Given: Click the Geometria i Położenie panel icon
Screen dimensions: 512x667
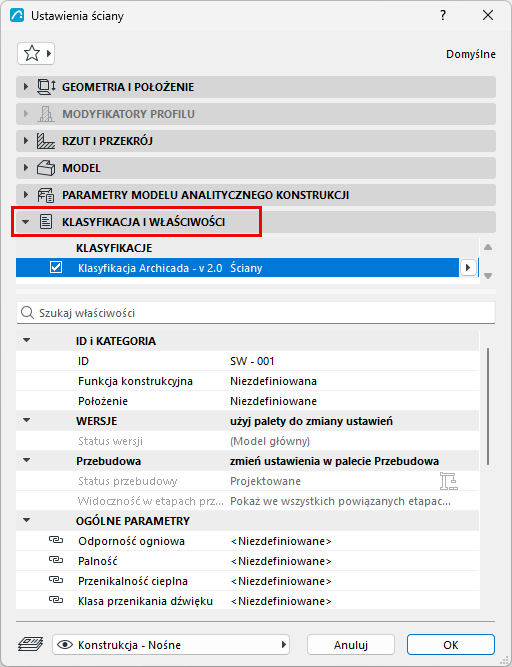Looking at the screenshot, I should coord(46,87).
